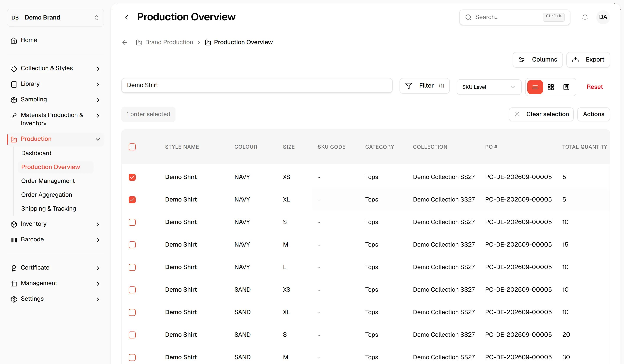The image size is (624, 364).
Task: Uncheck the NAVY XL row checkbox
Action: pyautogui.click(x=132, y=200)
